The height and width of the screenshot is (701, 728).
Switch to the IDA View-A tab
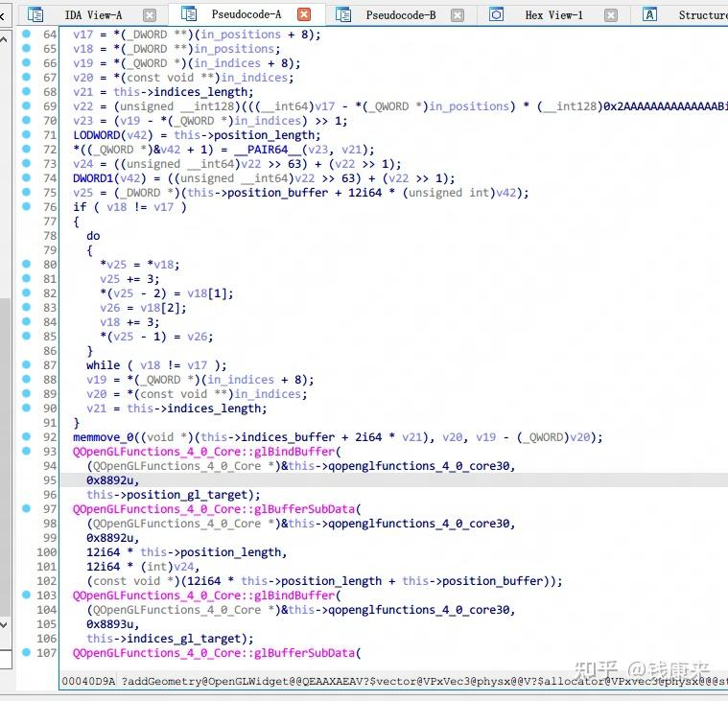(x=93, y=15)
